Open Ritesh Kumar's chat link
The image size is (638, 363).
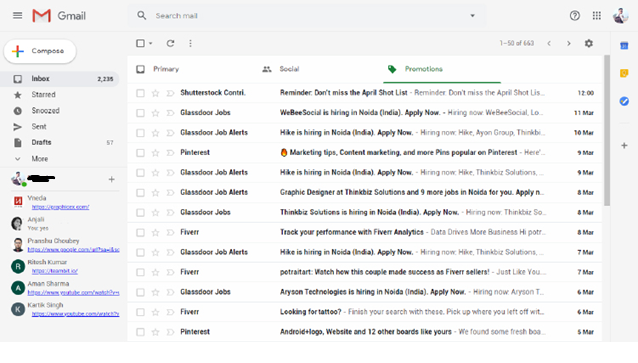[55, 271]
